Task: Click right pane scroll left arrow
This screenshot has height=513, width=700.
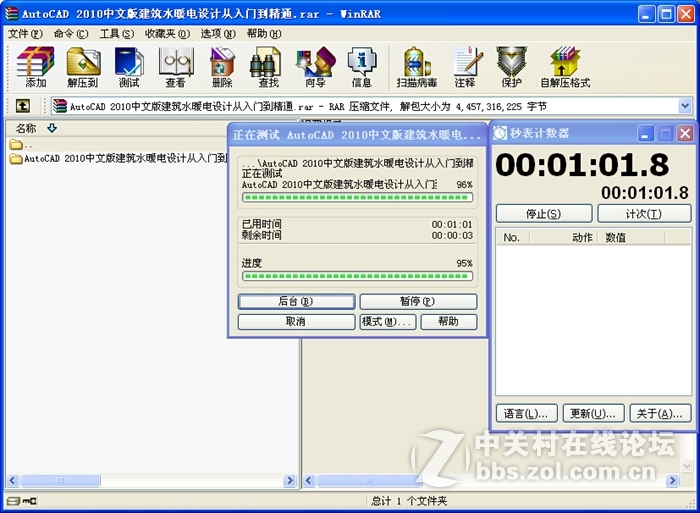Action: tap(309, 480)
